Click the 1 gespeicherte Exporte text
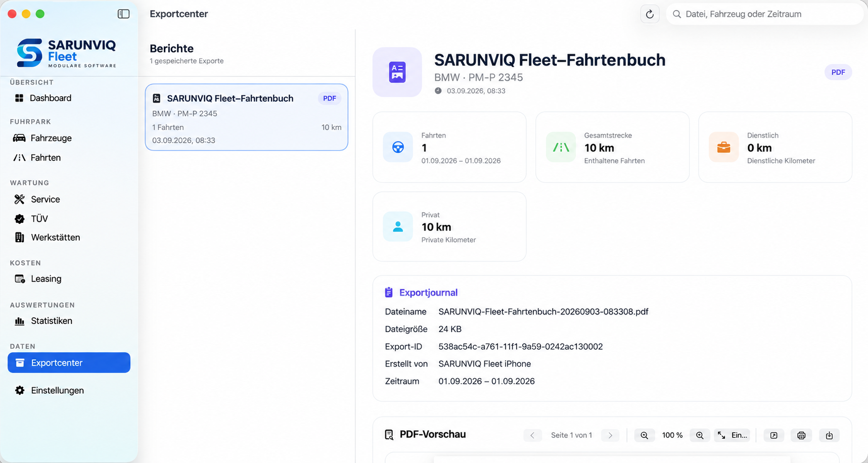Image resolution: width=868 pixels, height=463 pixels. tap(187, 61)
